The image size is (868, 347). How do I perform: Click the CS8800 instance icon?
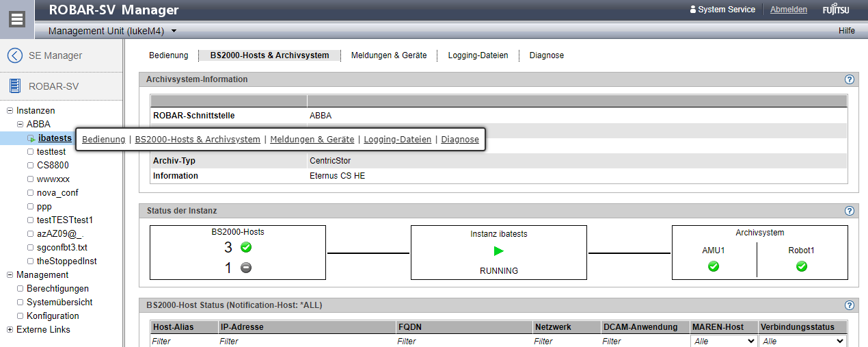pos(30,165)
